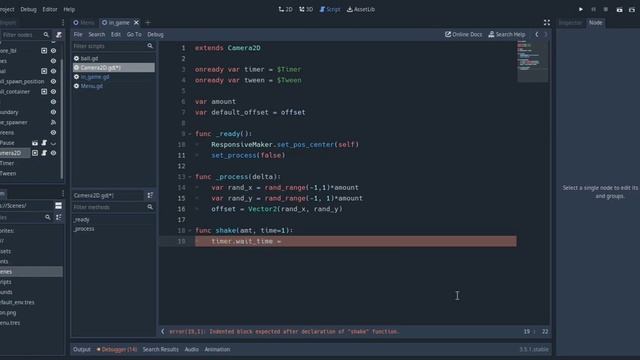Click signal icon on the spawner node row
The image size is (640, 360).
point(53,122)
